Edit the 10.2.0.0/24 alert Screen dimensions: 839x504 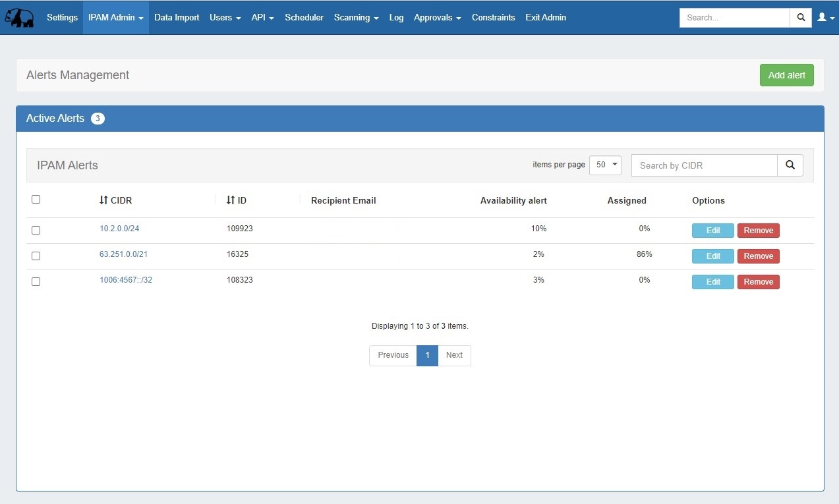(712, 231)
